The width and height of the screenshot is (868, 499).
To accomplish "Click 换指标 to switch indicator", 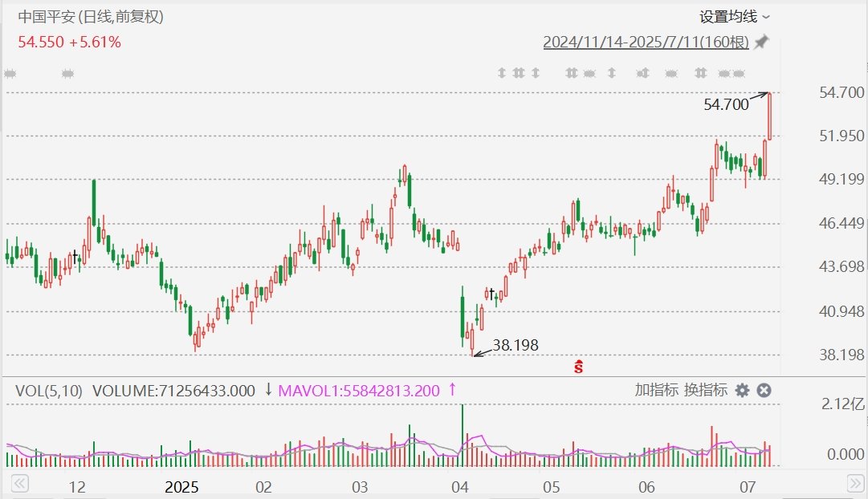I will tap(705, 390).
